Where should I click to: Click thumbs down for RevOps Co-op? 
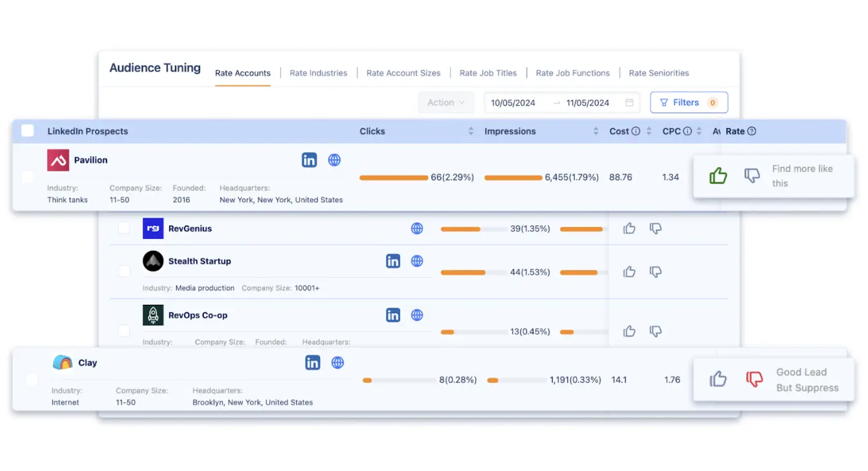pyautogui.click(x=655, y=332)
